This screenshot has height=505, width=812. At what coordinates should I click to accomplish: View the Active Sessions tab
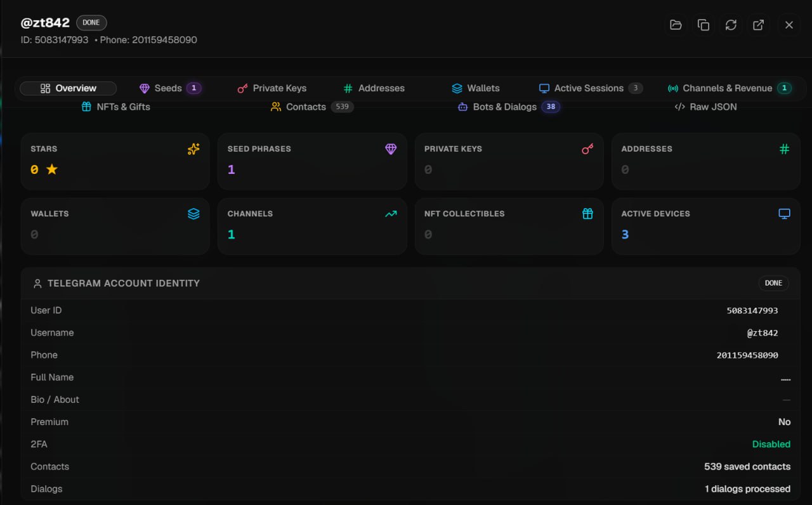[591, 88]
